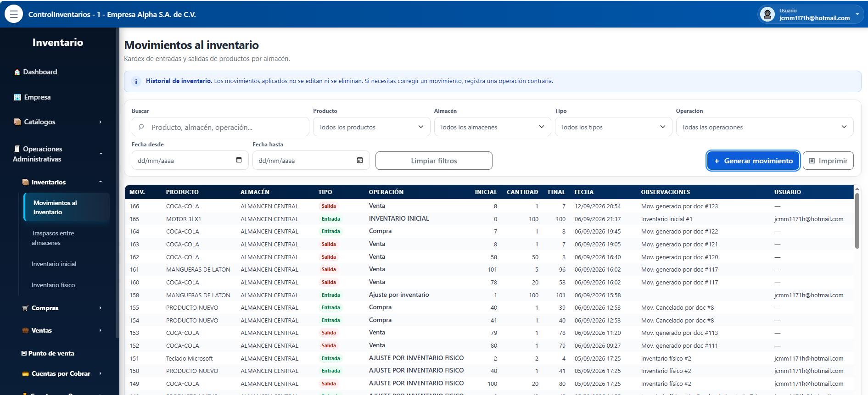The height and width of the screenshot is (395, 868).
Task: Open the Operación filter dropdown
Action: click(765, 127)
